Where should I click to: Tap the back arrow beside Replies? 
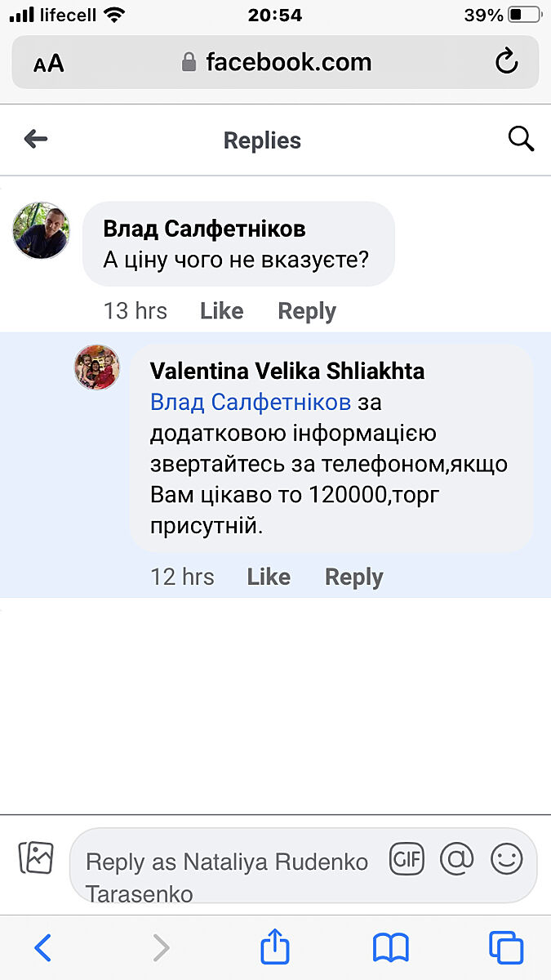coord(36,140)
